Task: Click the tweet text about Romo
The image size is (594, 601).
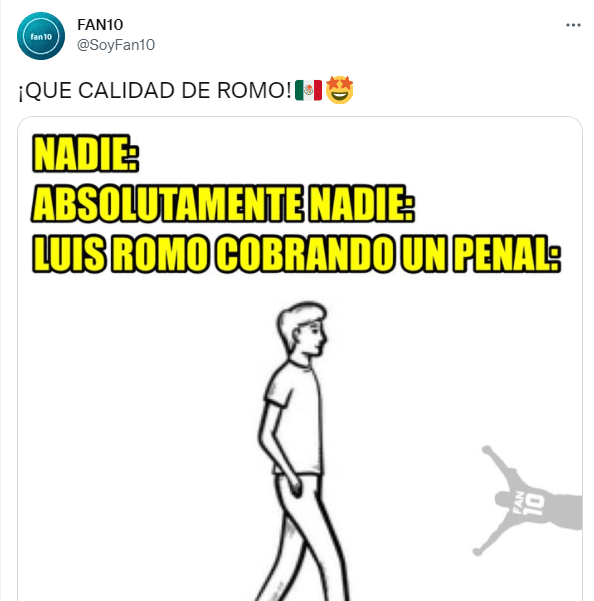Action: (x=185, y=90)
